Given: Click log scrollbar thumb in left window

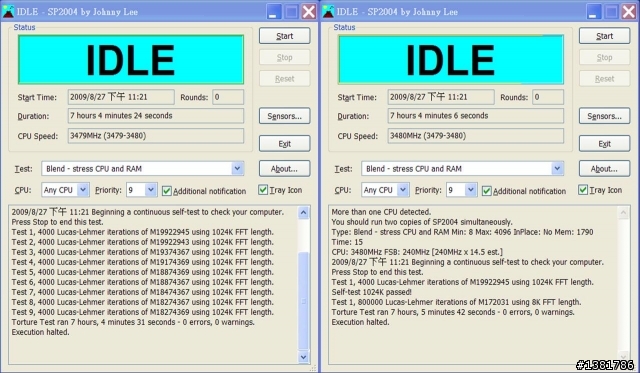Looking at the screenshot, I should pos(303,301).
